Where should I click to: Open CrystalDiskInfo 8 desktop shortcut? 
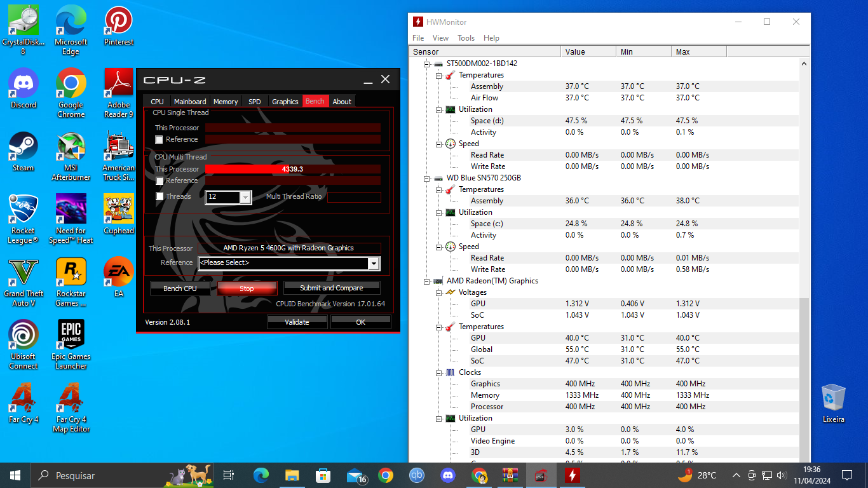pyautogui.click(x=24, y=30)
